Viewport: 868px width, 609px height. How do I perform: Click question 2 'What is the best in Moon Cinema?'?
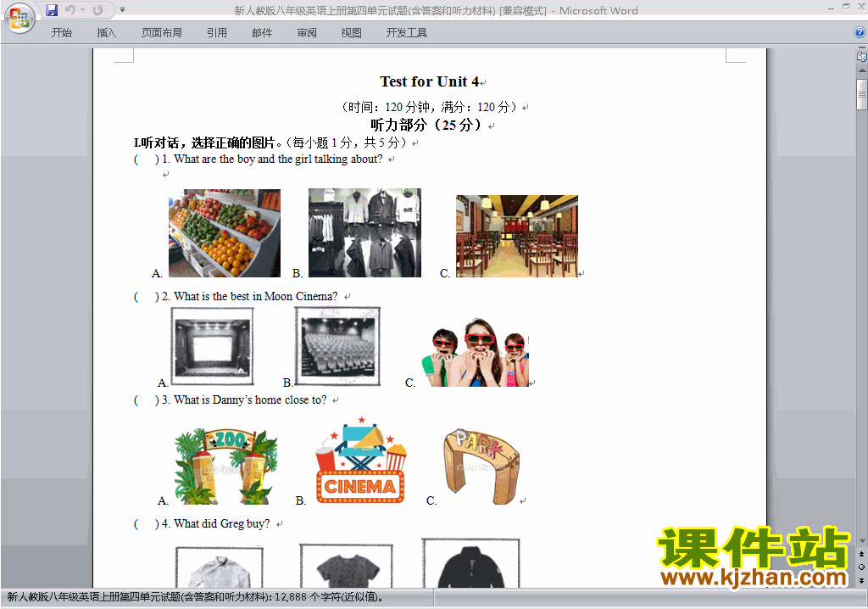[x=256, y=297]
